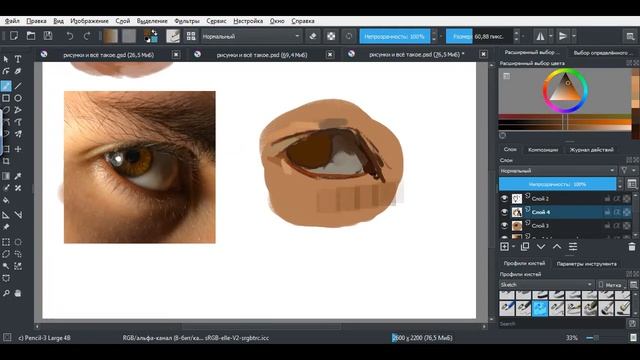Toggle eraser mode
This screenshot has width=640, height=360.
point(313,36)
